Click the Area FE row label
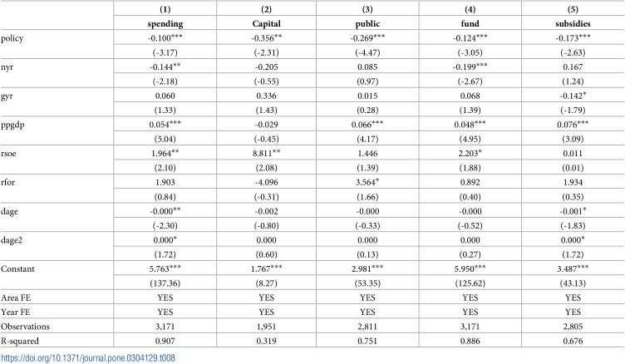The image size is (625, 364). (x=16, y=298)
